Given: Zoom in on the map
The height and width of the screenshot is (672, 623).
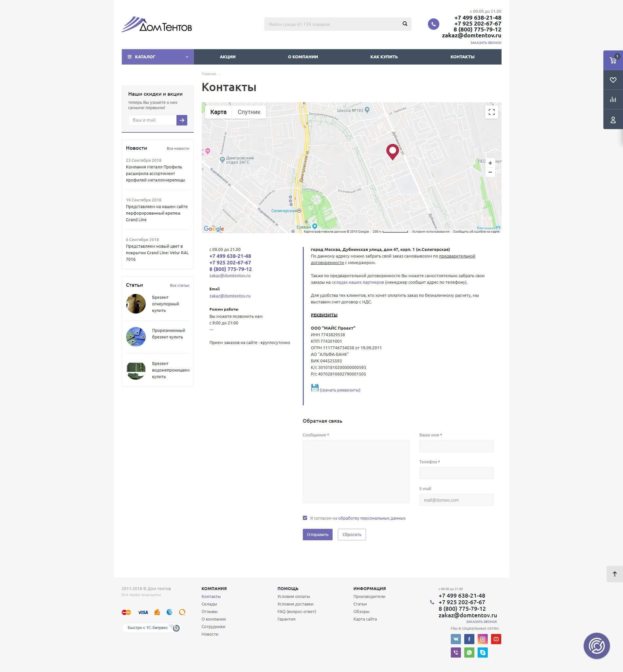Looking at the screenshot, I should click(490, 163).
